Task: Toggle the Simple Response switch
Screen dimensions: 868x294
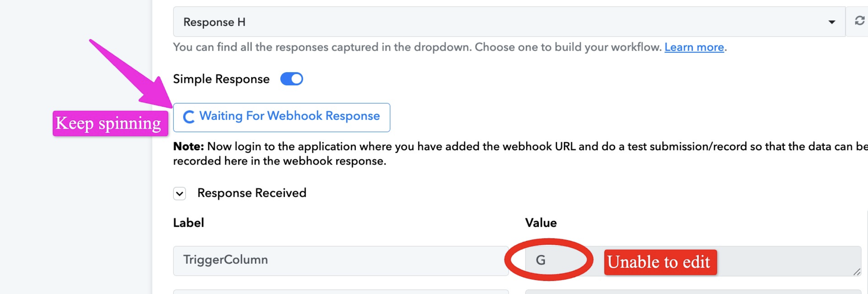Action: pyautogui.click(x=292, y=79)
